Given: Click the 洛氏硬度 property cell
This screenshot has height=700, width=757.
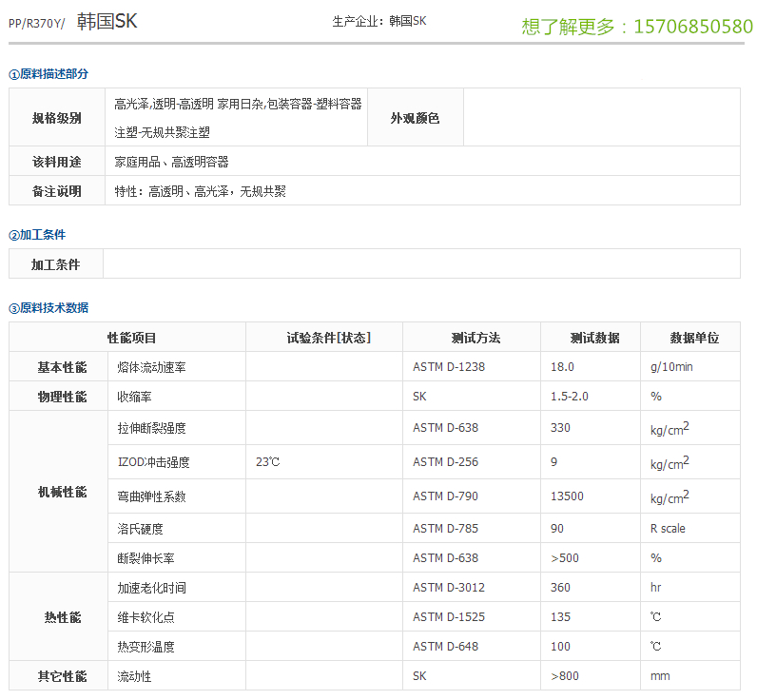Looking at the screenshot, I should (x=177, y=528).
